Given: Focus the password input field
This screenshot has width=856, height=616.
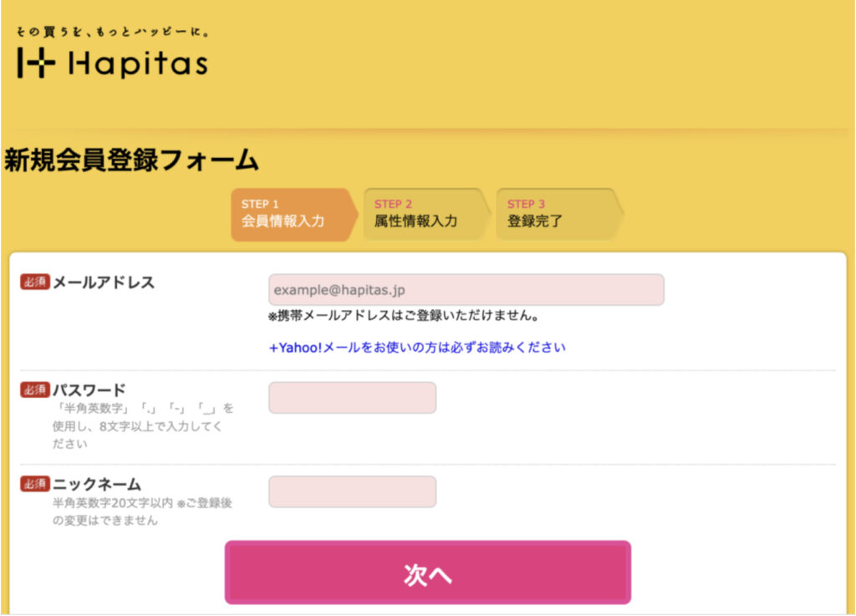Looking at the screenshot, I should [x=352, y=397].
